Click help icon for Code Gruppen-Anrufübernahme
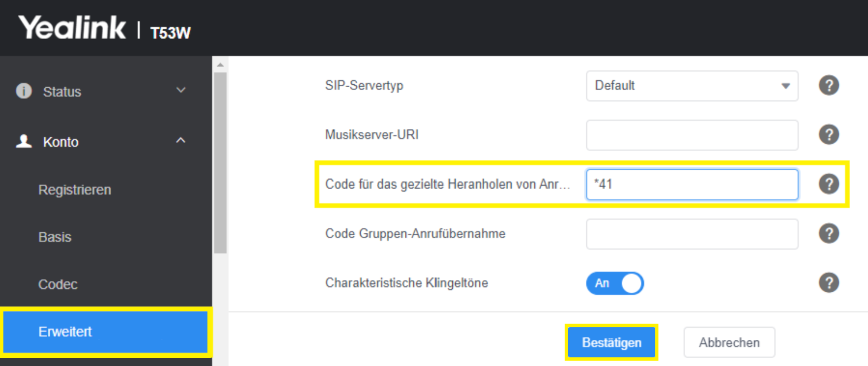868x366 pixels. click(x=829, y=234)
